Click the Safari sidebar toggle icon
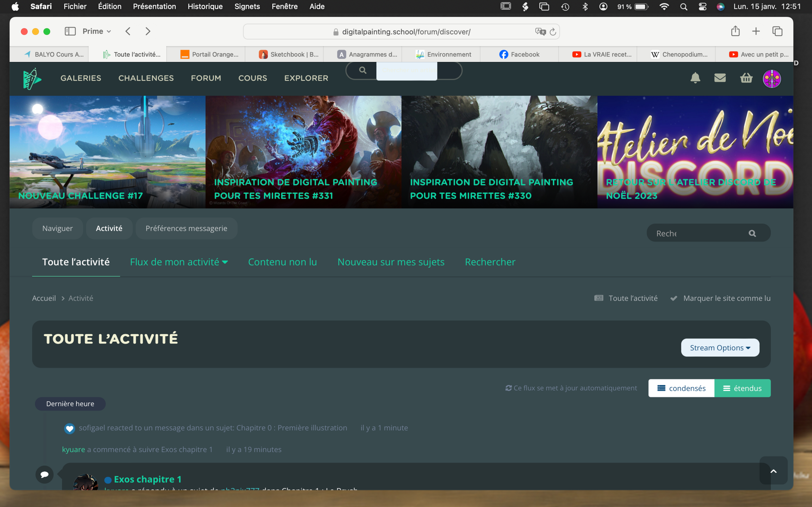This screenshot has height=507, width=812. pos(70,31)
